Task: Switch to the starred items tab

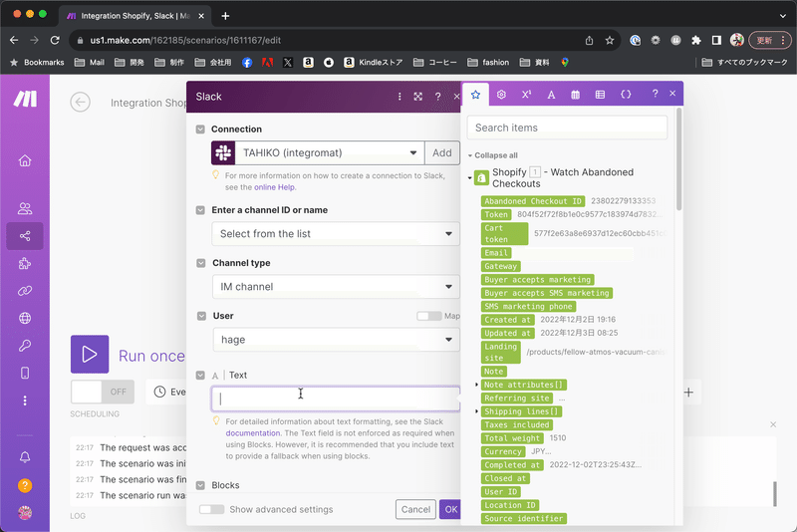Action: pyautogui.click(x=476, y=95)
